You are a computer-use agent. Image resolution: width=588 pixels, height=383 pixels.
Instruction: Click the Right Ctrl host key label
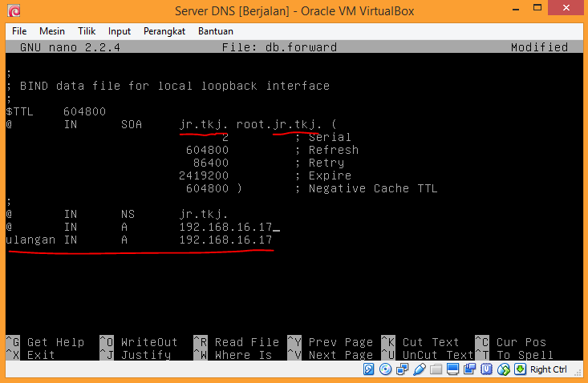tap(548, 369)
